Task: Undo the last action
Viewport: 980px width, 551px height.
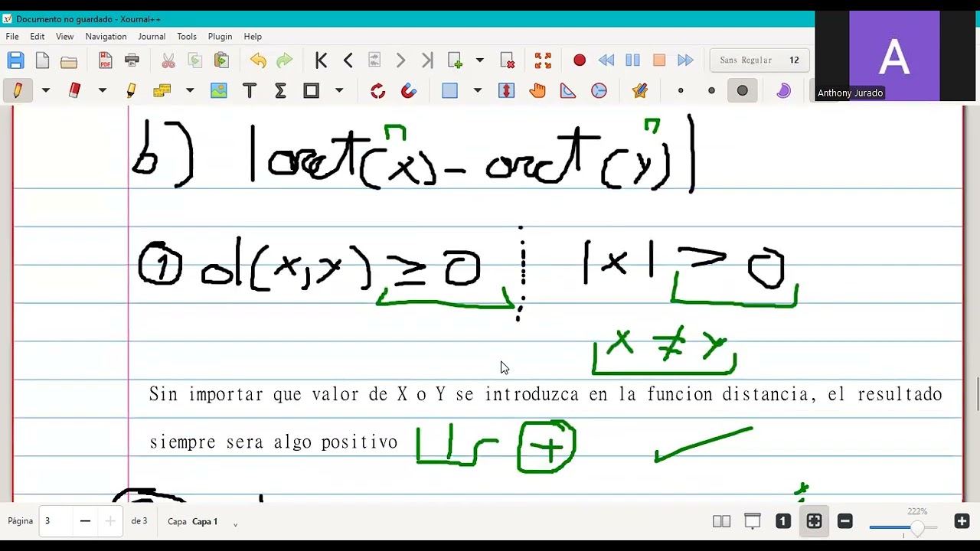Action: coord(258,60)
